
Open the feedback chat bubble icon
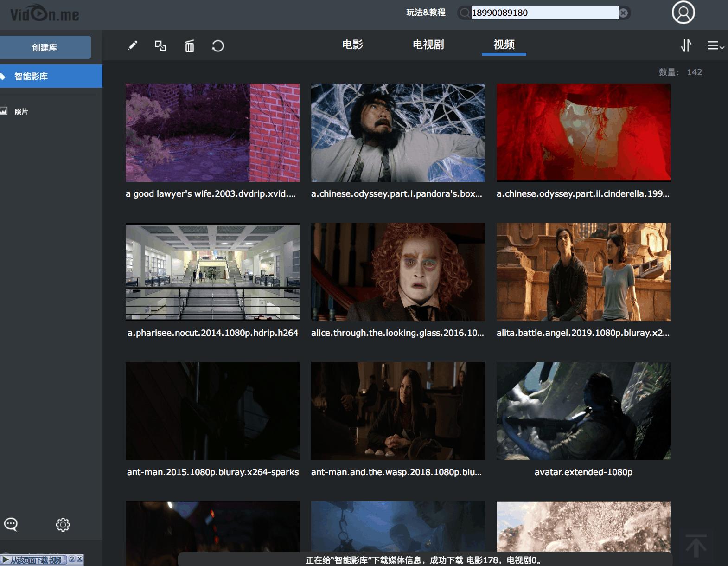[x=11, y=524]
